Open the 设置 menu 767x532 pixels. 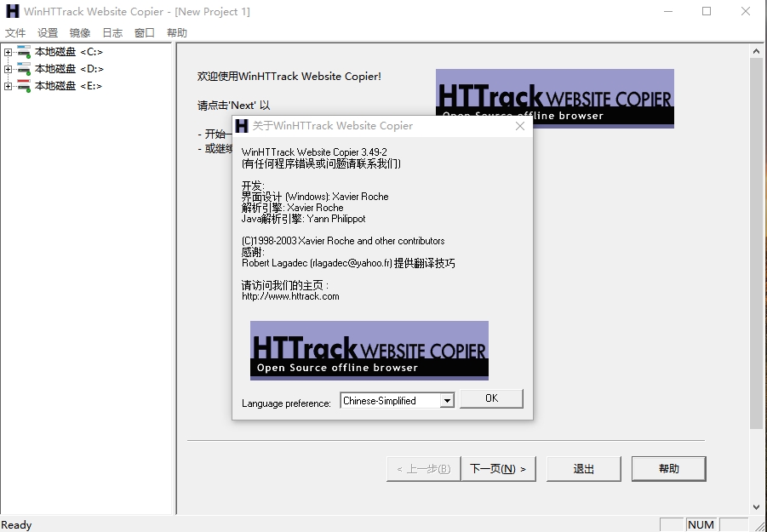pos(48,32)
